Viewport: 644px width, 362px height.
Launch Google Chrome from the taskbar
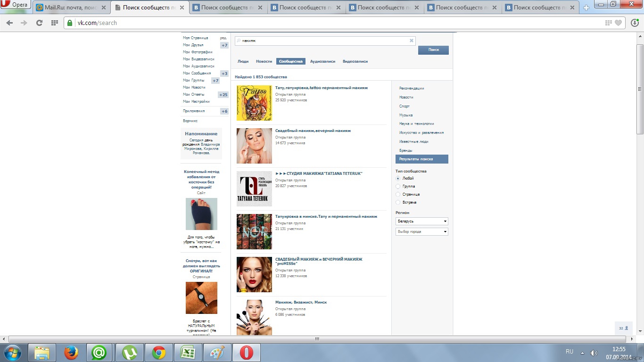tap(158, 353)
